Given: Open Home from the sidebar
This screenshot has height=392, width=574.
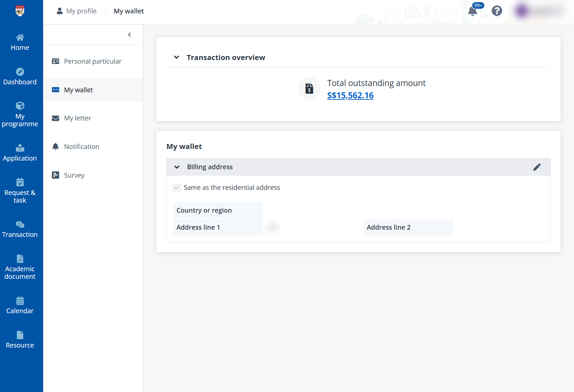Looking at the screenshot, I should [x=20, y=42].
